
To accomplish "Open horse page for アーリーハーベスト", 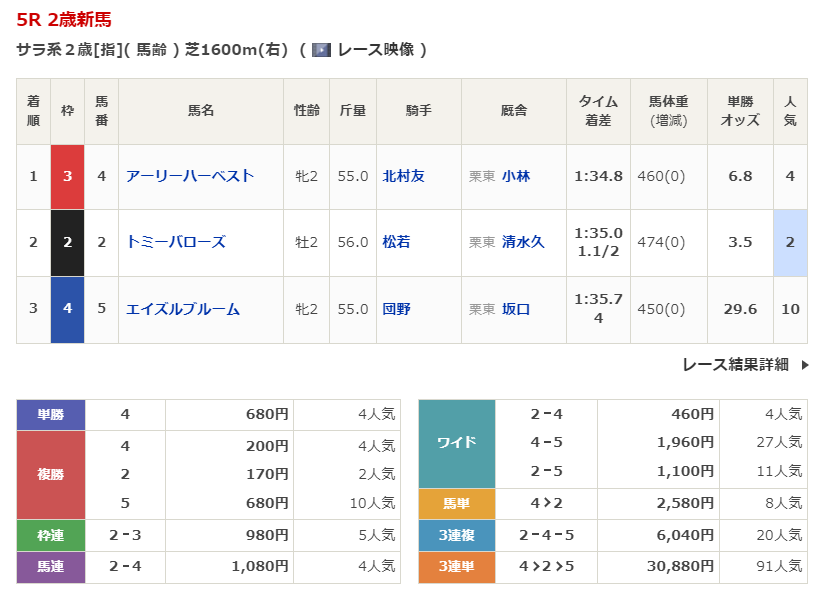I will coord(190,176).
